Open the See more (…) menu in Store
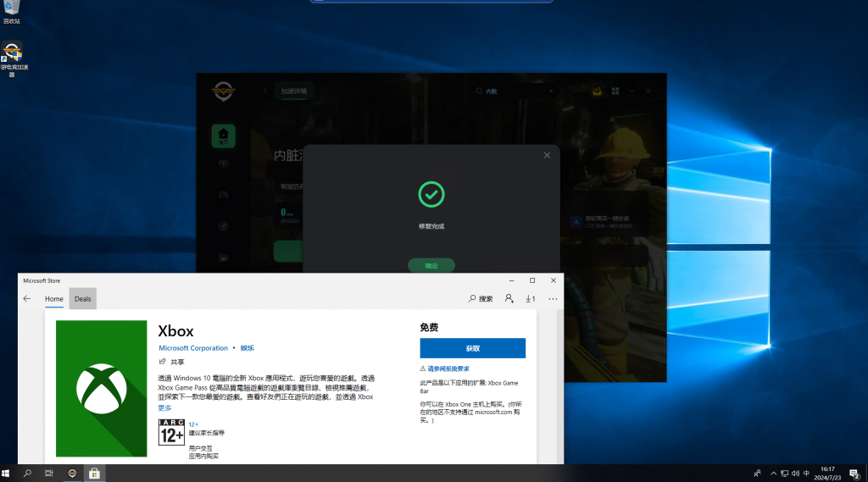Viewport: 868px width, 482px height. point(553,299)
